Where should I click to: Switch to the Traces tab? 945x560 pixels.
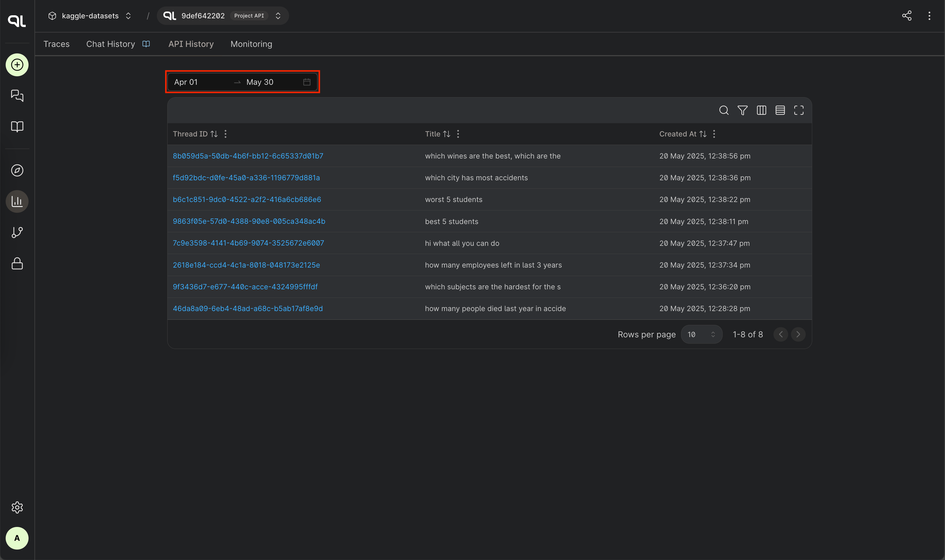(x=57, y=44)
